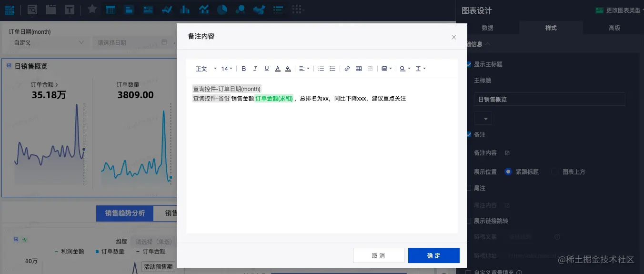
Task: Insert a numbered list
Action: pos(332,69)
